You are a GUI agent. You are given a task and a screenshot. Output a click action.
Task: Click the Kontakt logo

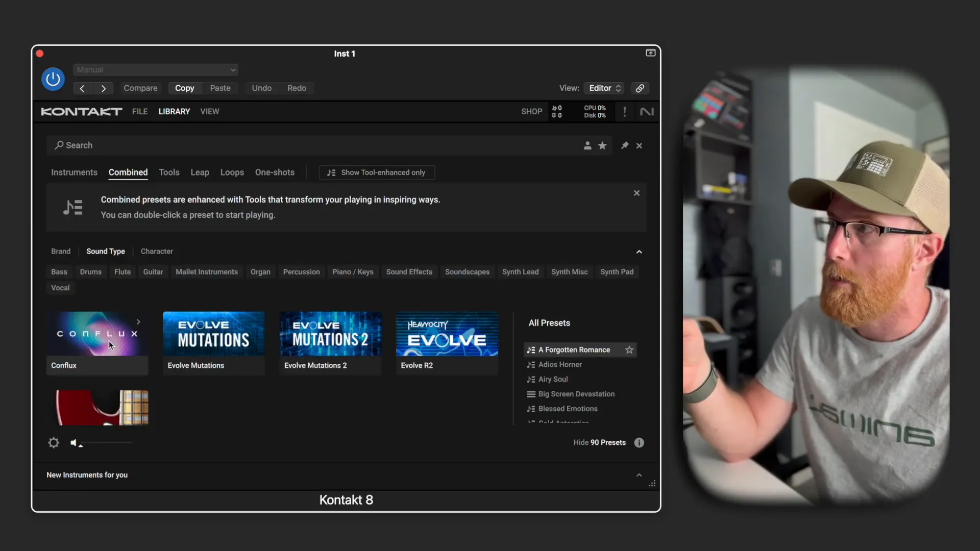click(82, 112)
